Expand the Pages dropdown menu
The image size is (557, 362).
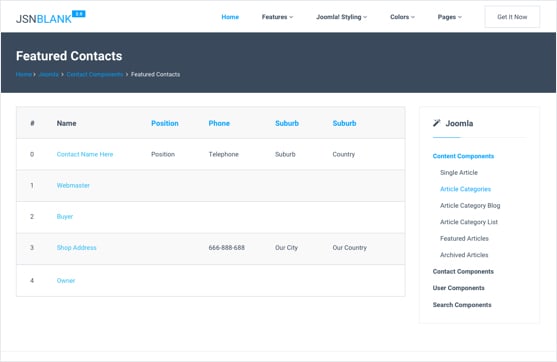click(x=450, y=17)
